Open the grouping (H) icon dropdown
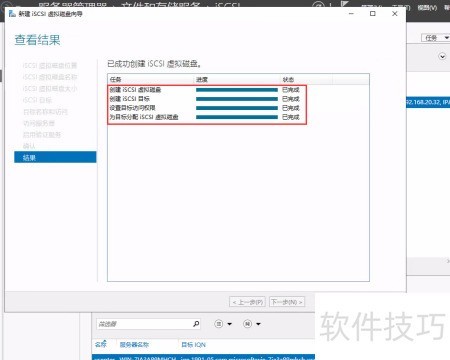Image resolution: width=450 pixels, height=360 pixels. click(247, 324)
